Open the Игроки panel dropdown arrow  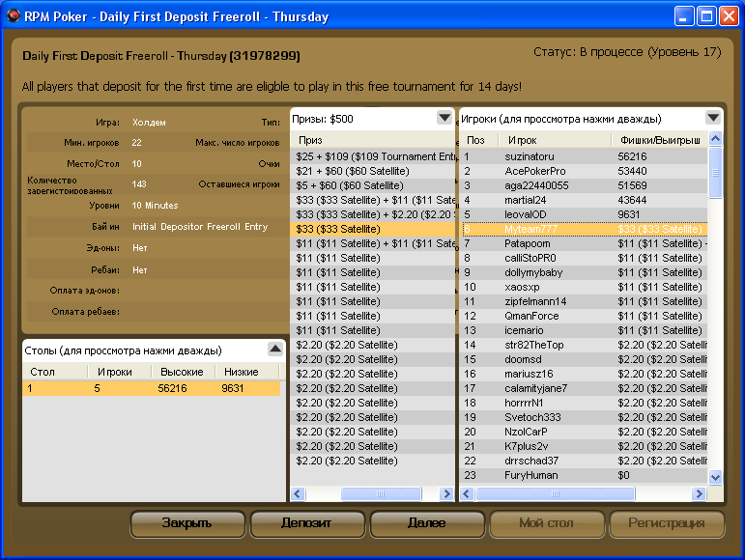point(713,118)
